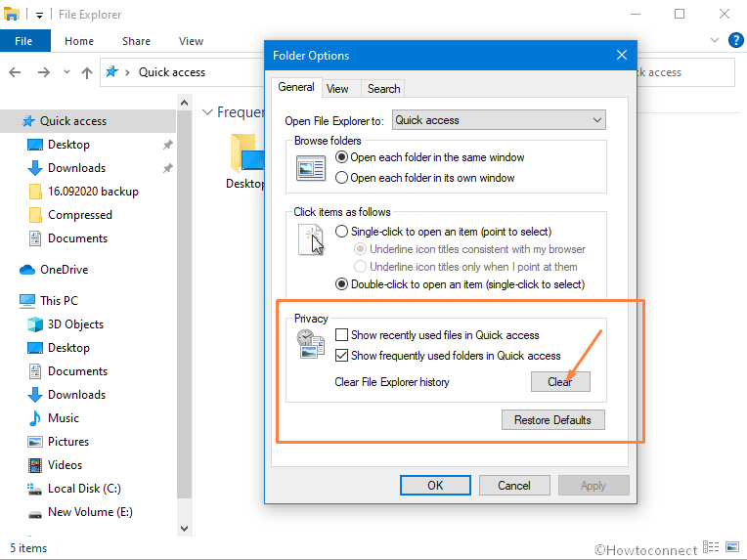This screenshot has height=560, width=747.
Task: Expand the recent locations dropdown arrow
Action: click(x=67, y=72)
